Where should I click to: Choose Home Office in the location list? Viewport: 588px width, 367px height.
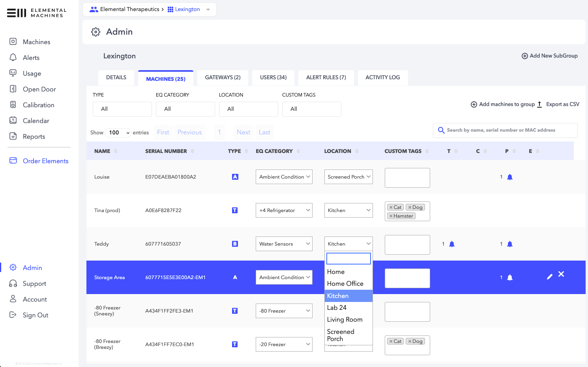pos(348,284)
